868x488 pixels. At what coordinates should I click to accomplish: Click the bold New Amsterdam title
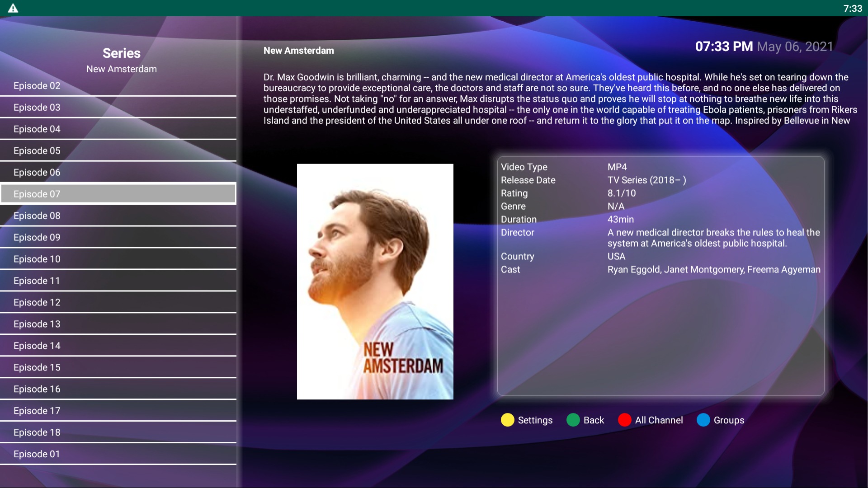(299, 51)
